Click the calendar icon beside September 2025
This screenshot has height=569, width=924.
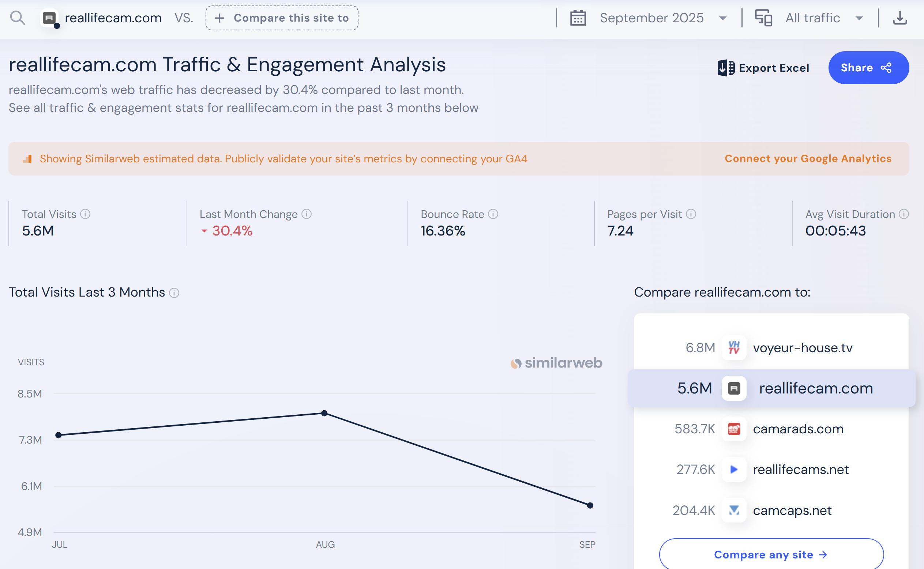click(x=578, y=18)
